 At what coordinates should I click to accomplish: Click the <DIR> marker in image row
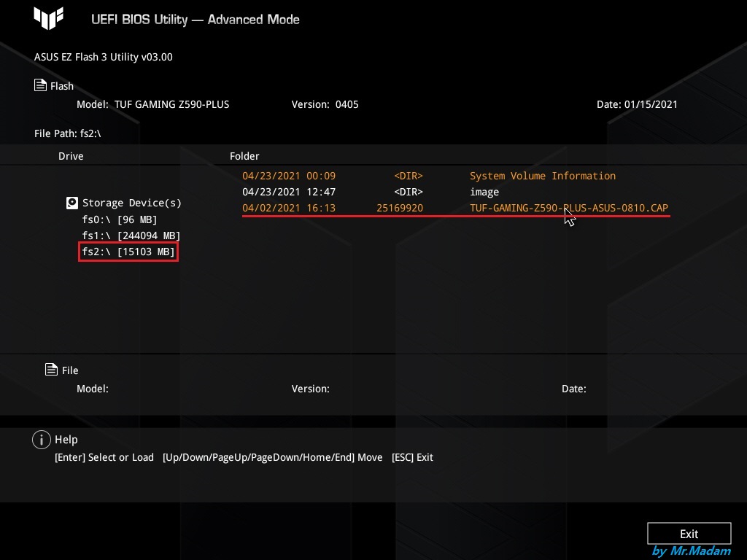pos(409,192)
